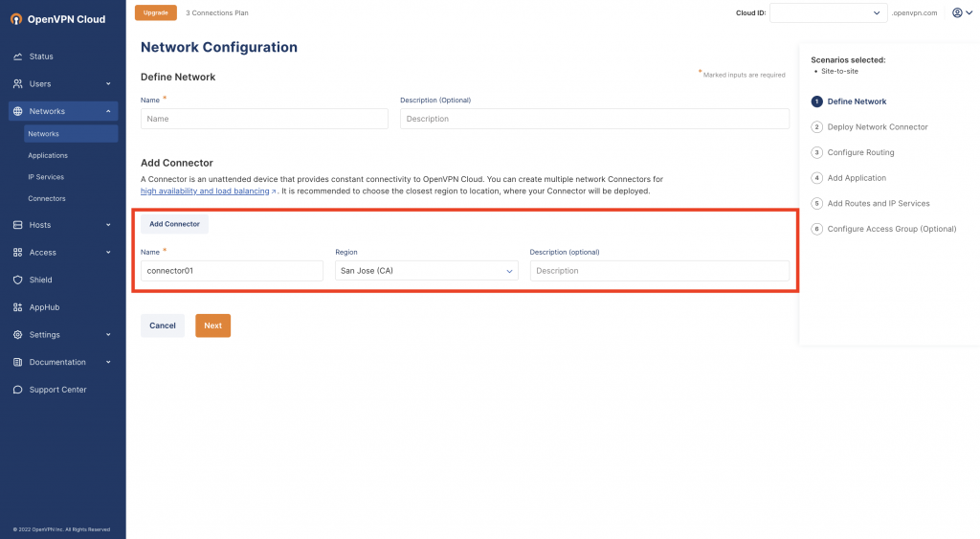Open IP Services submenu item
The width and height of the screenshot is (980, 539).
click(x=46, y=177)
